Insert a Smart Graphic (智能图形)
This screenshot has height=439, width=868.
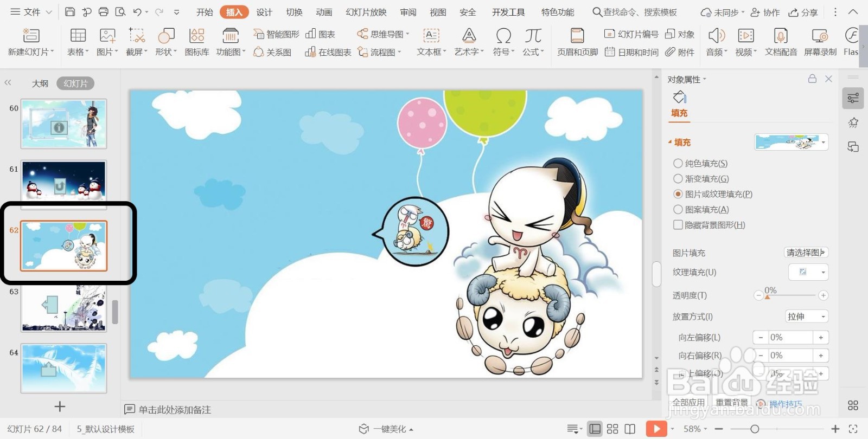pos(276,34)
